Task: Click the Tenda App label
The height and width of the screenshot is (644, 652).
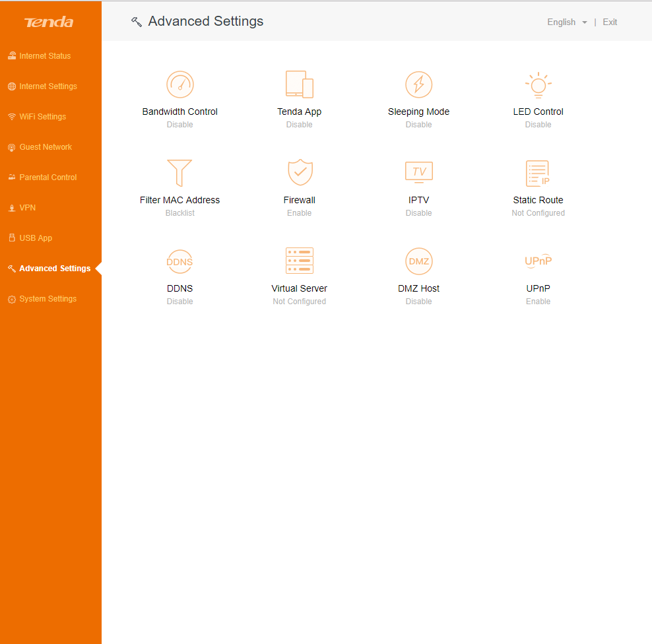Action: click(x=300, y=112)
